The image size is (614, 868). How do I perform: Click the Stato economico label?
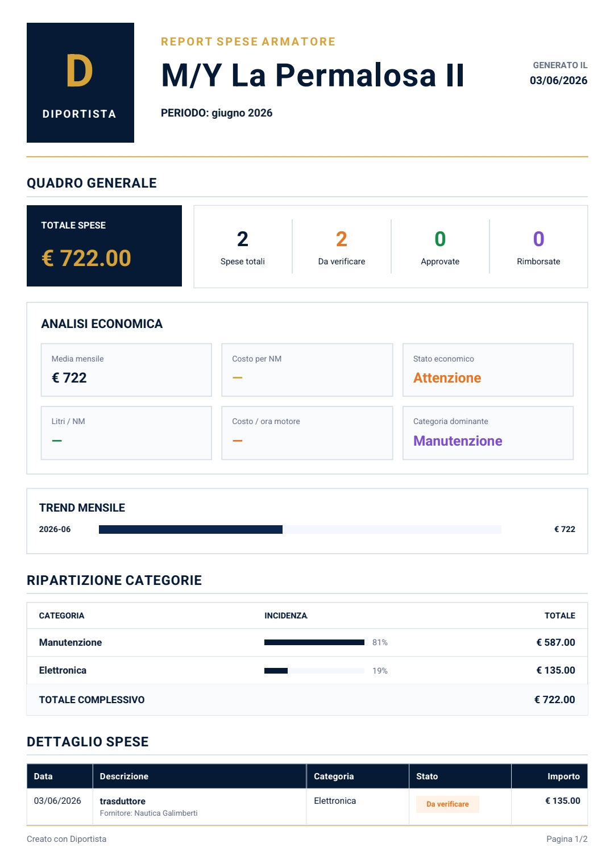click(443, 359)
